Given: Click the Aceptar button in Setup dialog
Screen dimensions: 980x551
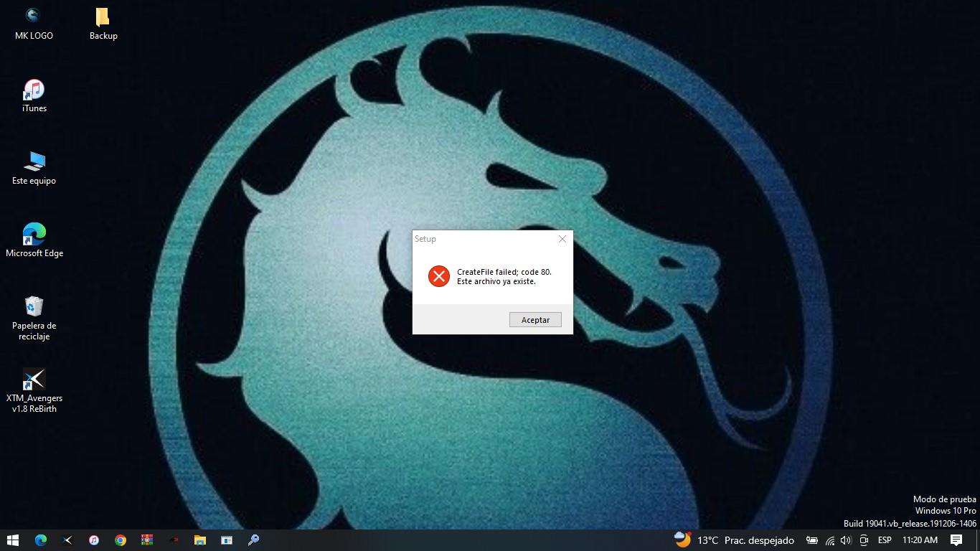Looking at the screenshot, I should click(x=535, y=320).
